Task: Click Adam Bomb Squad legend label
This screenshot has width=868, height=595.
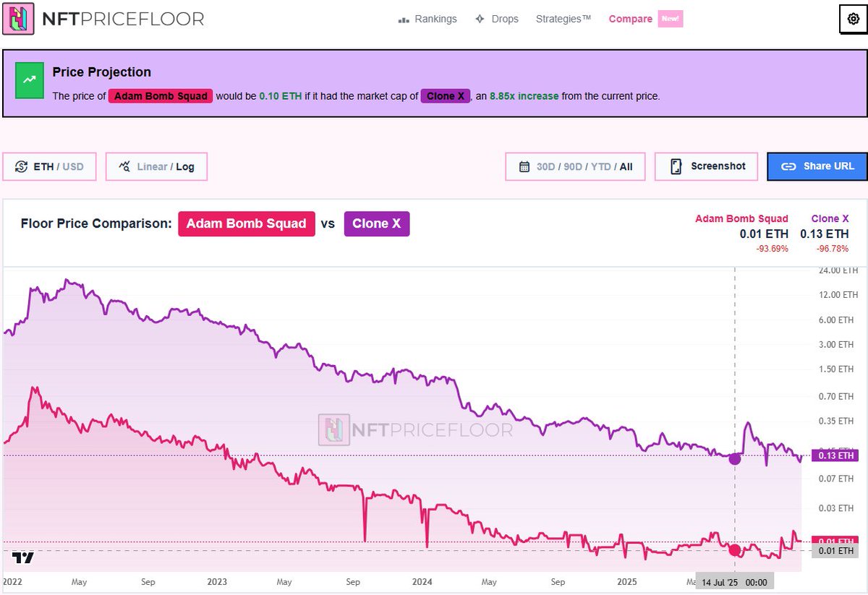Action: point(741,218)
